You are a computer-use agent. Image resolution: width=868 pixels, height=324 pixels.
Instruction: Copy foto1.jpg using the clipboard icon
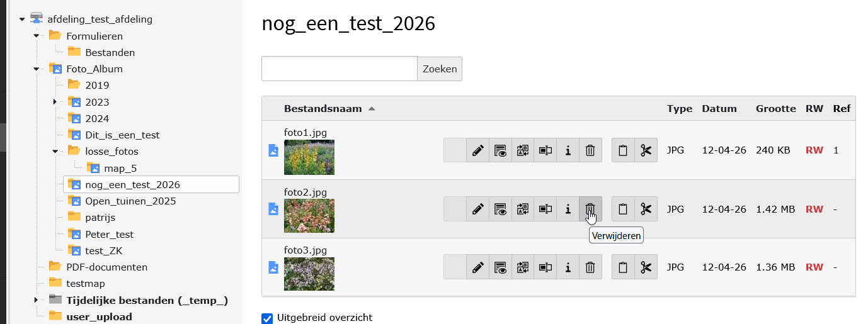tap(623, 150)
